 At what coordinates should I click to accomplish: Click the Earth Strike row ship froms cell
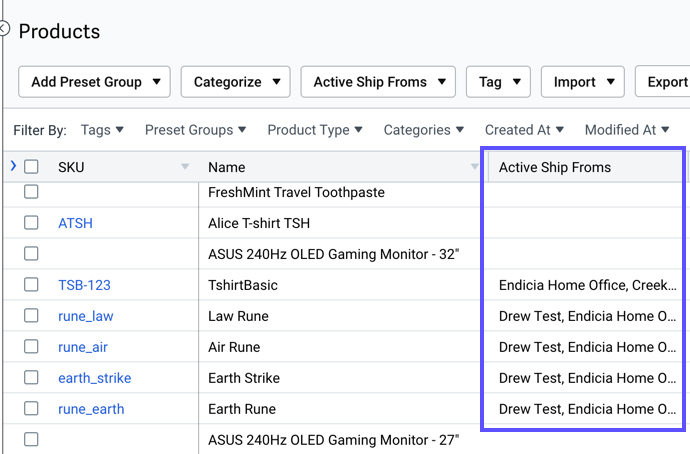(587, 378)
